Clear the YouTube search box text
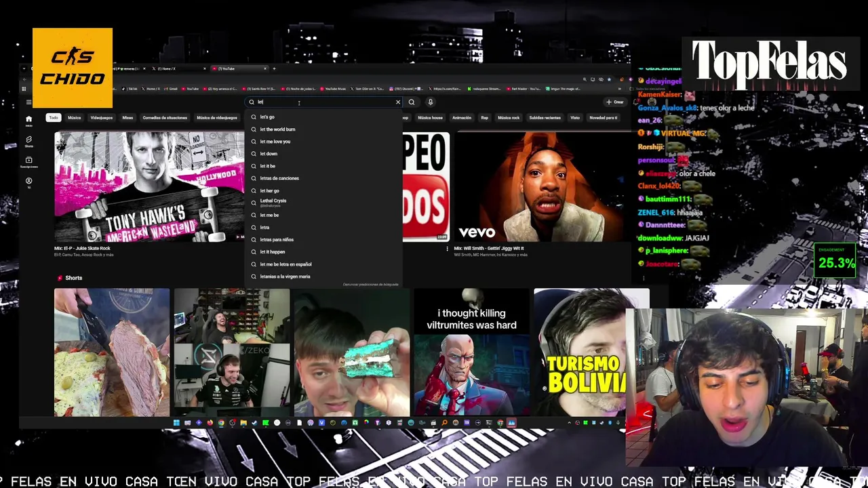 pos(398,102)
